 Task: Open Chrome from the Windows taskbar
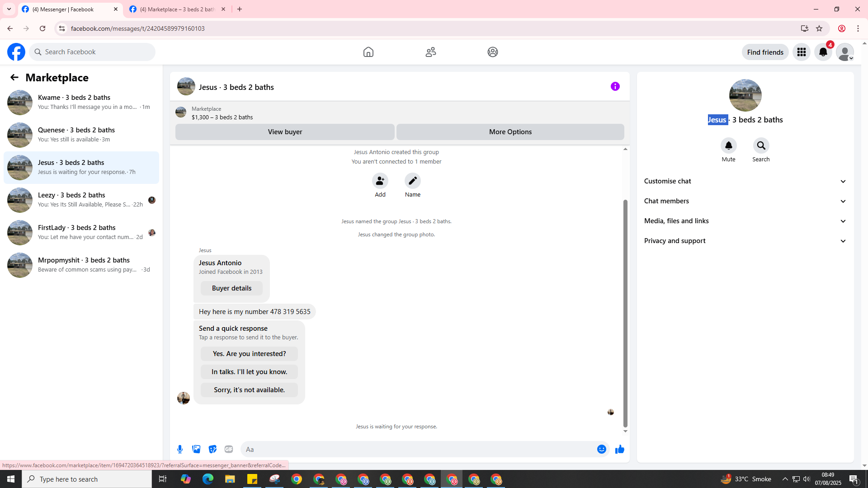click(x=297, y=479)
